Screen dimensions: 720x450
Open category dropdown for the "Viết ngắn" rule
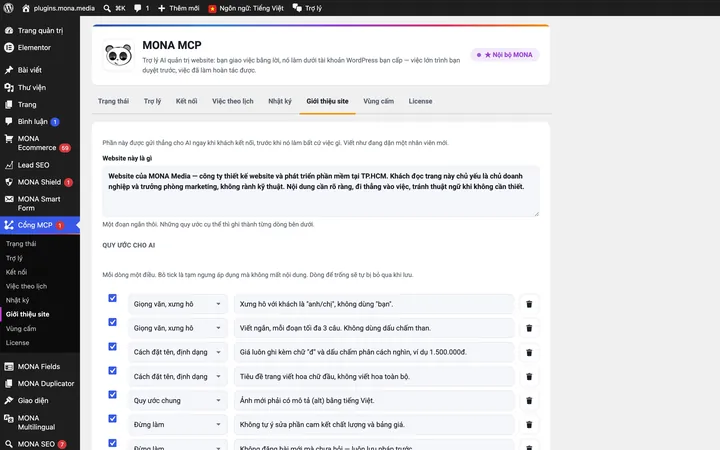click(x=178, y=328)
